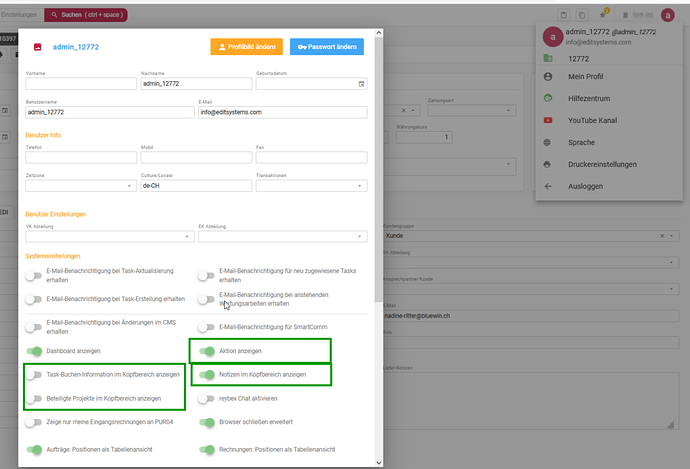The height and width of the screenshot is (469, 690).
Task: Turn off Browser schließen erweitert
Action: click(x=206, y=422)
